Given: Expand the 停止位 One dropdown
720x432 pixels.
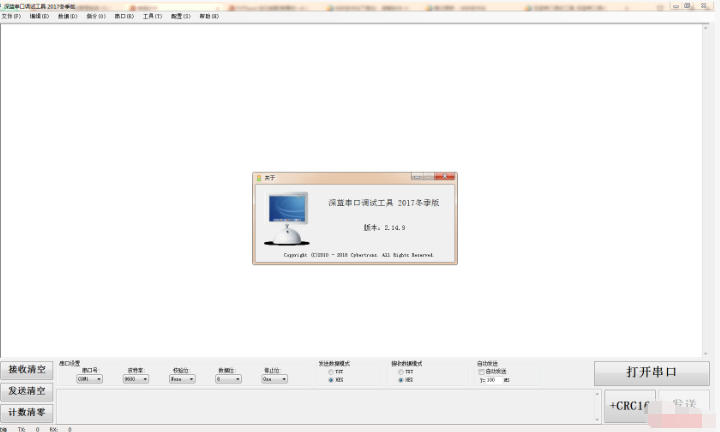Looking at the screenshot, I should click(275, 379).
